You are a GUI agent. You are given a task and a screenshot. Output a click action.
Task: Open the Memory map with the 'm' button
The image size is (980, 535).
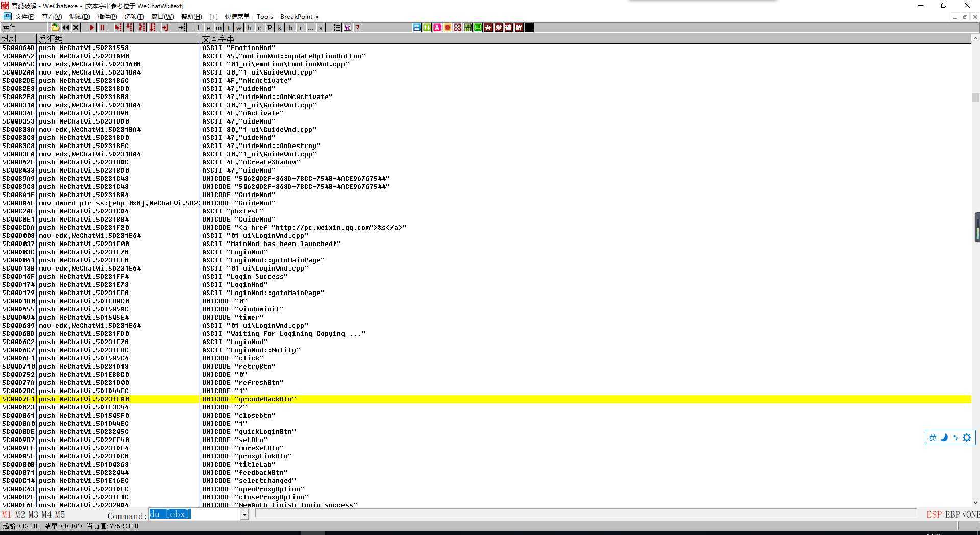pyautogui.click(x=218, y=28)
